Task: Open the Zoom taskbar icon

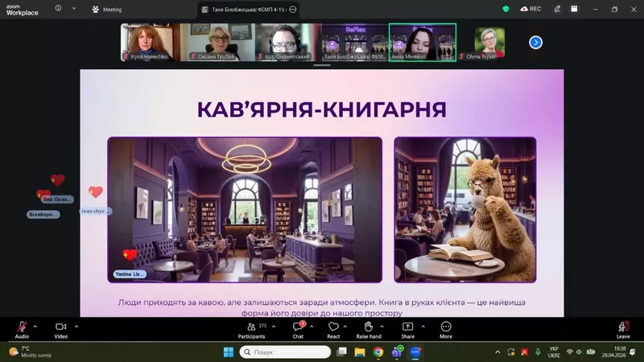Action: click(415, 352)
